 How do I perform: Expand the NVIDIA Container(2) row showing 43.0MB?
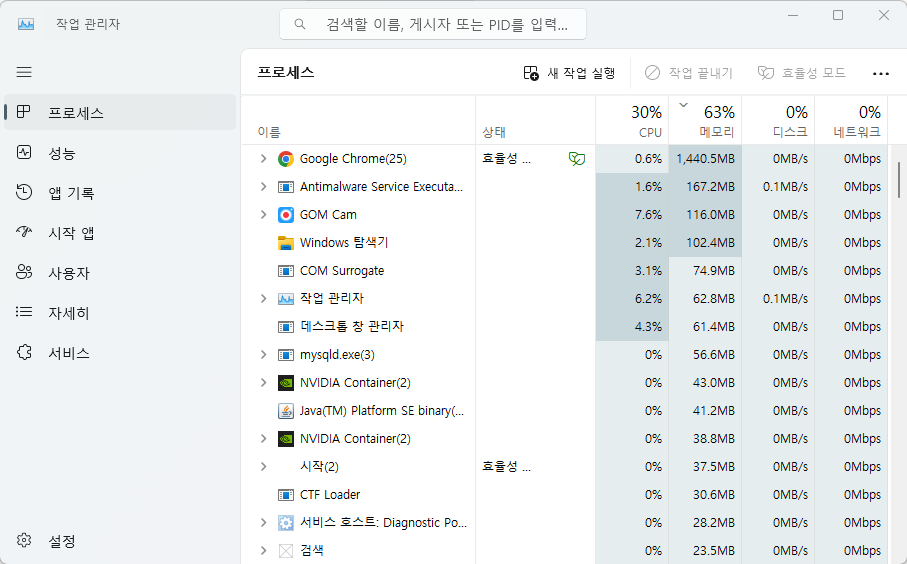tap(263, 382)
